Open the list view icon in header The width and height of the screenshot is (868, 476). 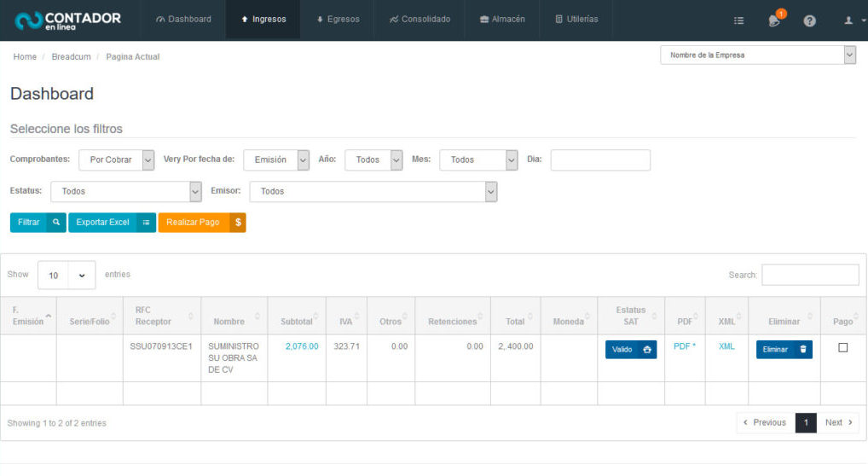tap(738, 20)
